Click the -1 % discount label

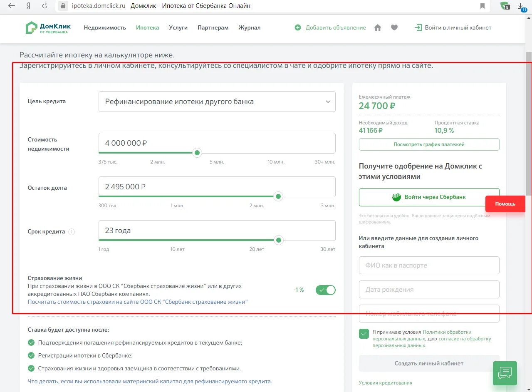coord(299,290)
